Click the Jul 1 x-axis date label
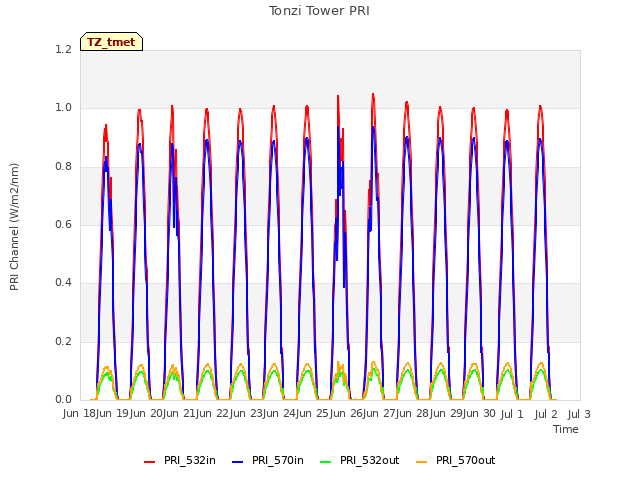 512,414
